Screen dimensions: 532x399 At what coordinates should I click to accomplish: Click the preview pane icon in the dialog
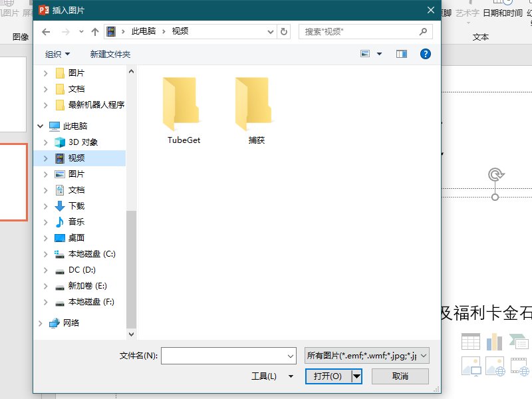tap(402, 54)
